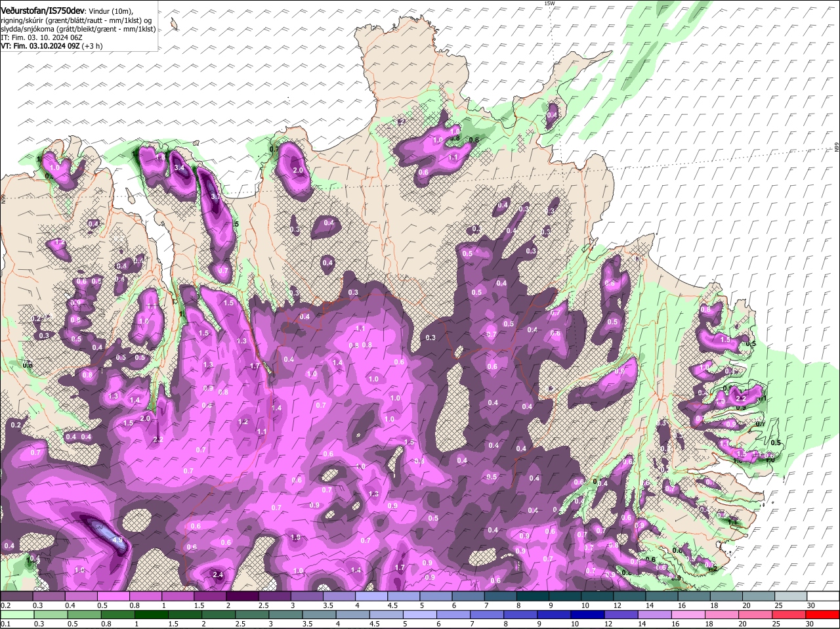Select the 'VT: Fim. 03.10.2024 09Z' line
The image size is (840, 629).
click(x=41, y=46)
